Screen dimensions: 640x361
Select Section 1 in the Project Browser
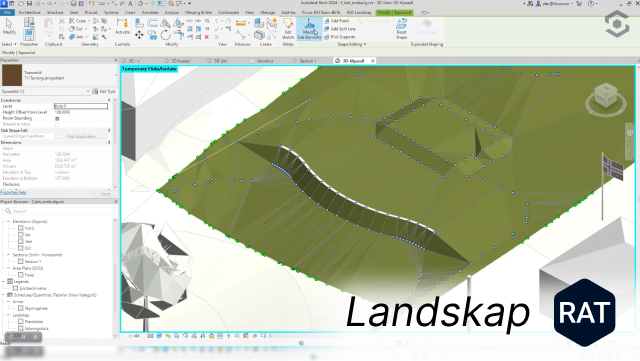pyautogui.click(x=32, y=261)
